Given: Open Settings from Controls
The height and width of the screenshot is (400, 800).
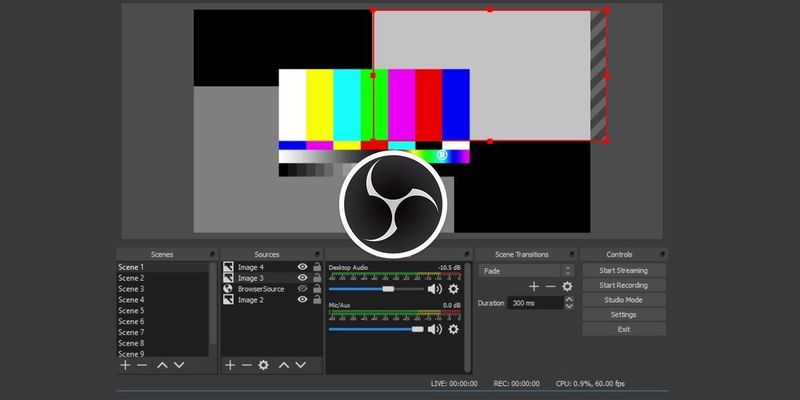Looking at the screenshot, I should click(x=623, y=315).
